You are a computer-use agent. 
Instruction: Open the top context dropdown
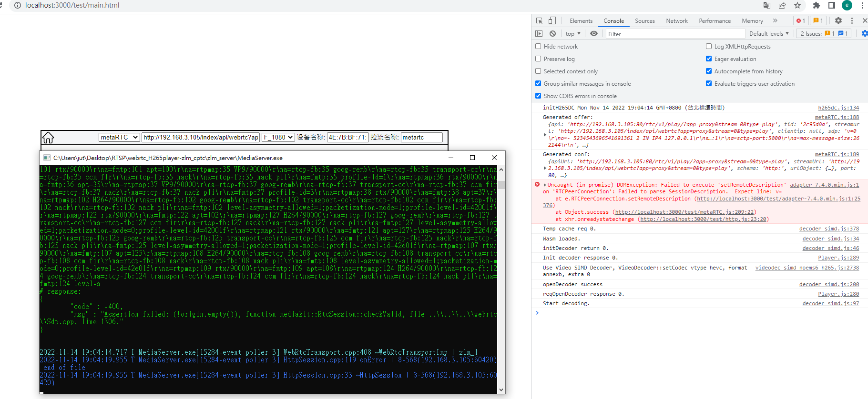click(x=573, y=33)
